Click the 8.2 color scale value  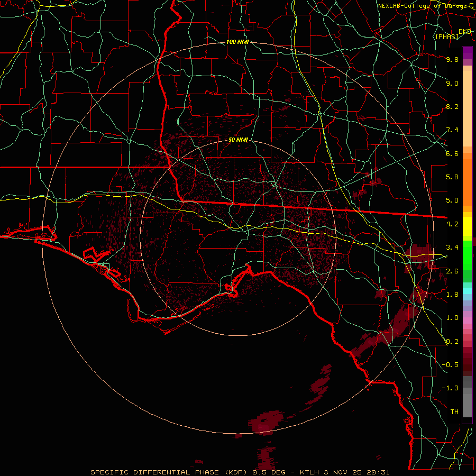coord(452,106)
